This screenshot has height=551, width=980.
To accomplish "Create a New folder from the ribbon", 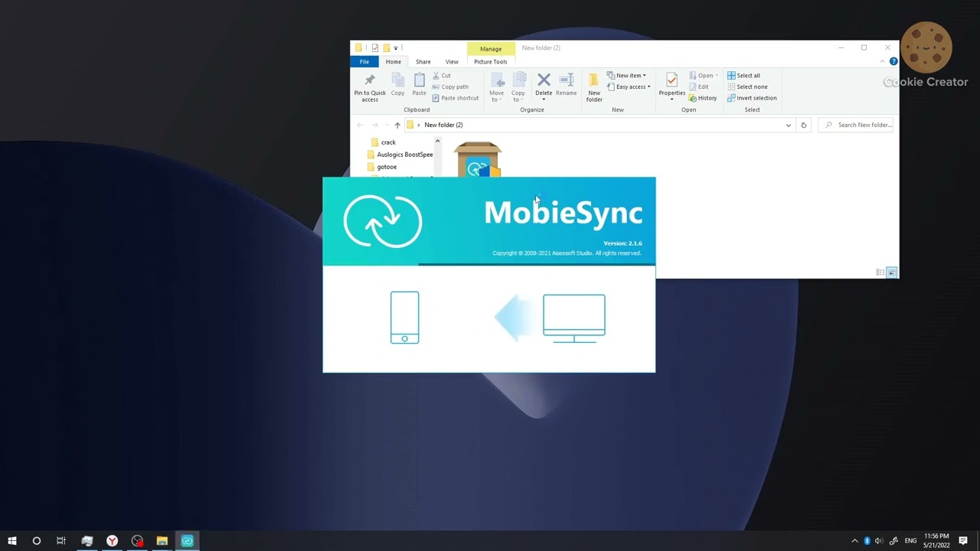I will [594, 88].
